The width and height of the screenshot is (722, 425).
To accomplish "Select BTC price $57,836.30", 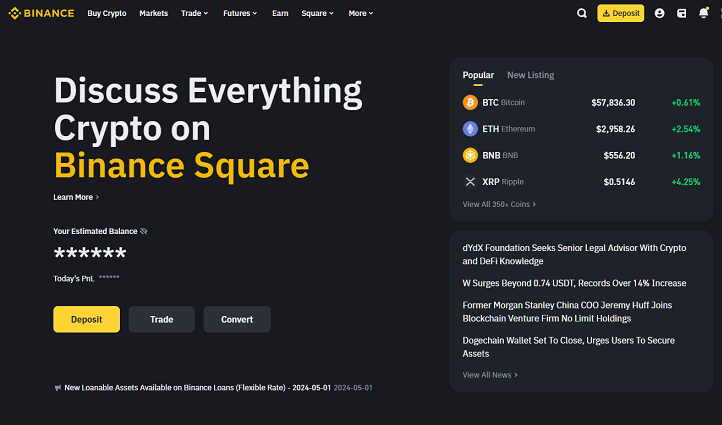I will [x=613, y=102].
